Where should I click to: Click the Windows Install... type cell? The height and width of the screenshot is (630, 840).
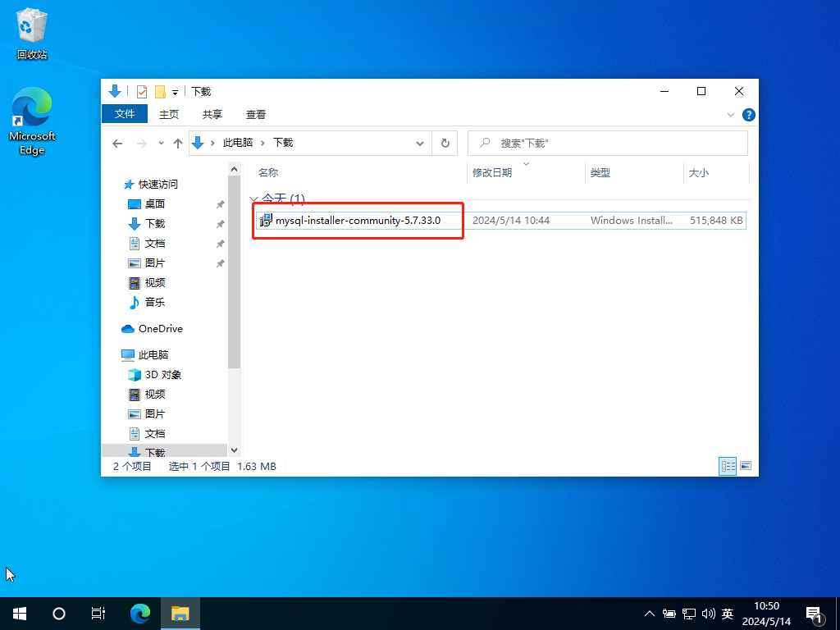pyautogui.click(x=632, y=220)
